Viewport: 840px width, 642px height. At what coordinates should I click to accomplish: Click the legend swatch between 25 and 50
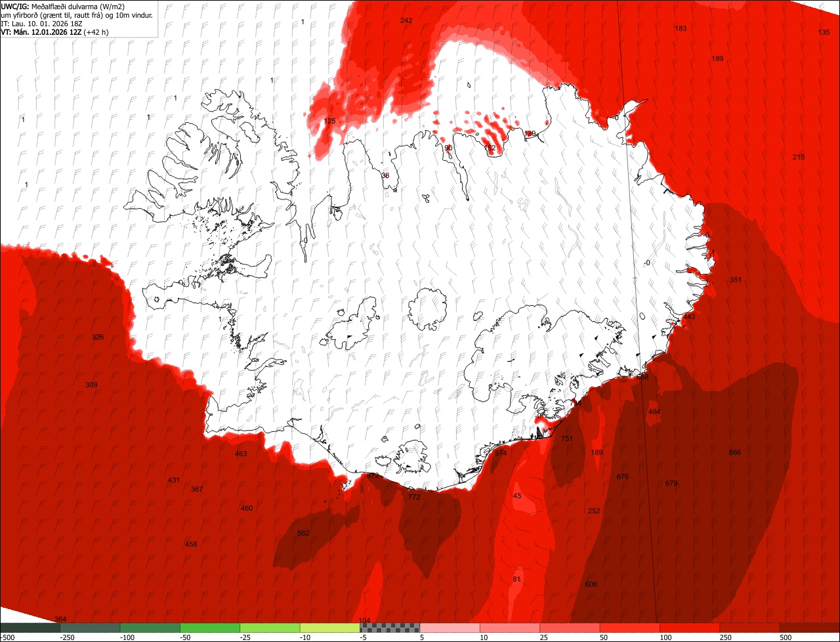coord(570,628)
